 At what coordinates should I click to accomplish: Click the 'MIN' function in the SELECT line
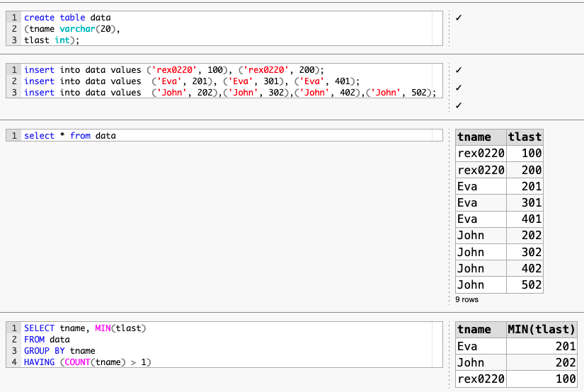103,328
